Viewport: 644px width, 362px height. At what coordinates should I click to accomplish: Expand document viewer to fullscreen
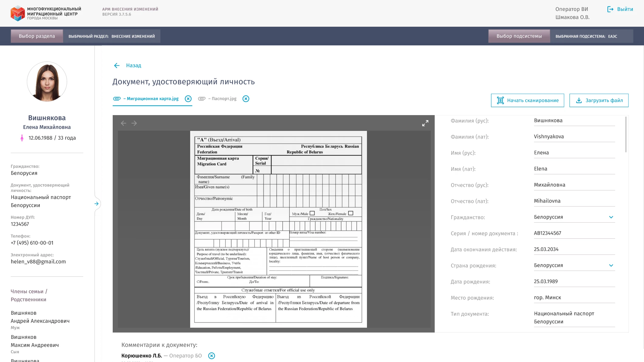pos(425,123)
